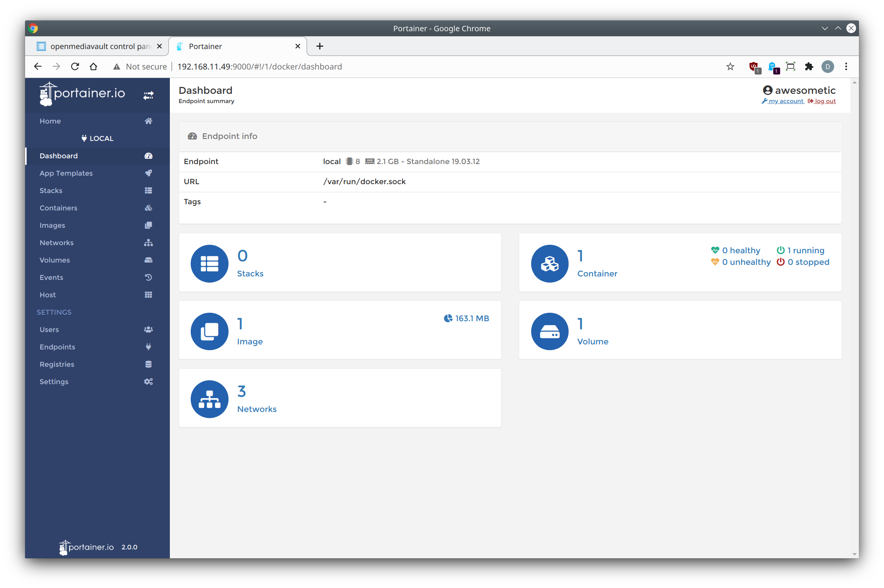Click the address bar URL
Image resolution: width=884 pixels, height=588 pixels.
click(259, 67)
